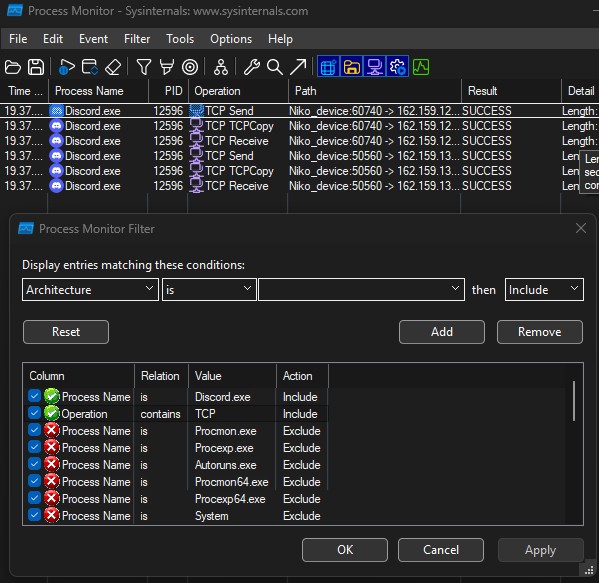Open the 'is' relation dropdown
Image resolution: width=599 pixels, height=583 pixels.
click(209, 290)
